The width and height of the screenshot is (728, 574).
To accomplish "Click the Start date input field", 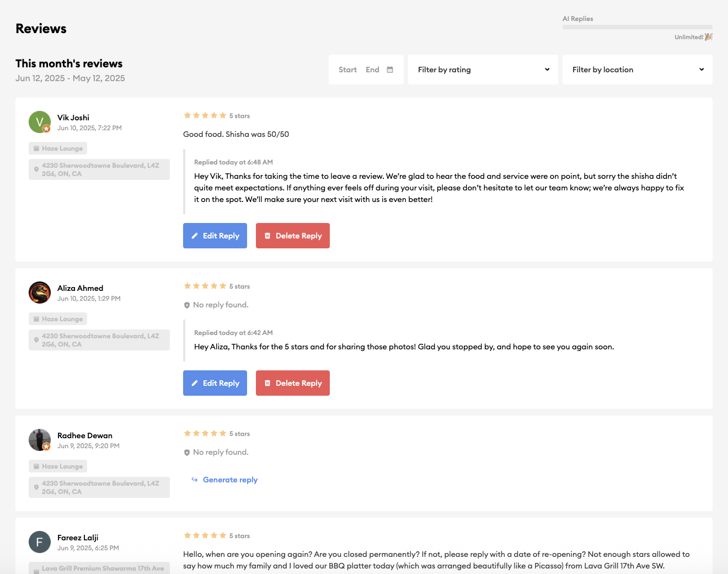I will pos(347,70).
